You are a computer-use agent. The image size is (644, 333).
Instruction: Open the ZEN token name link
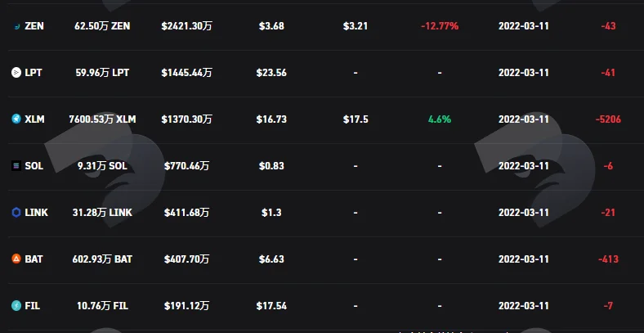pos(34,26)
